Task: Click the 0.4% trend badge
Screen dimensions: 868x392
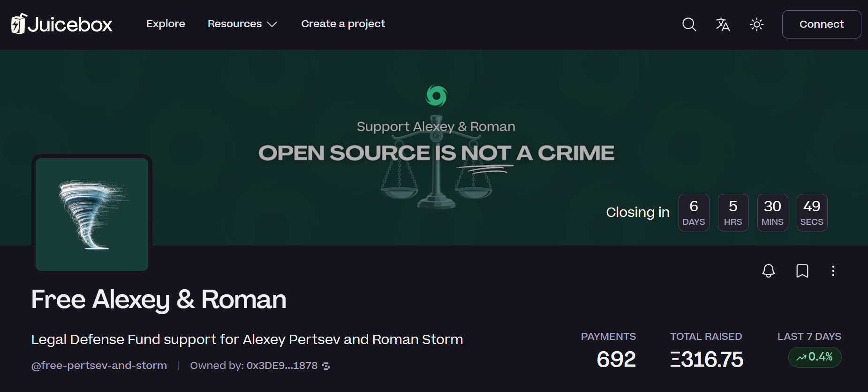Action: point(815,357)
